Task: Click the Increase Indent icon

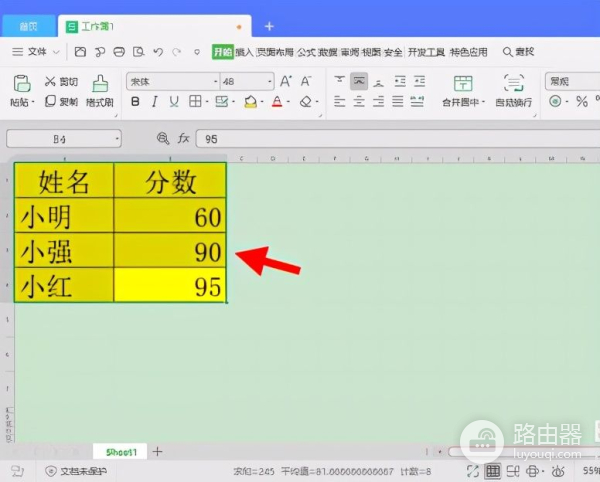Action: 419,81
